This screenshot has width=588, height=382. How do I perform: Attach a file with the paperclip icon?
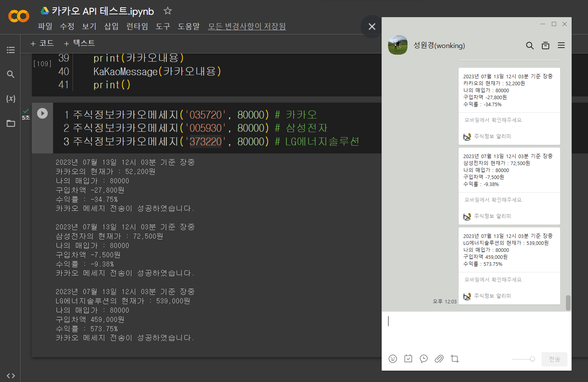pos(439,359)
